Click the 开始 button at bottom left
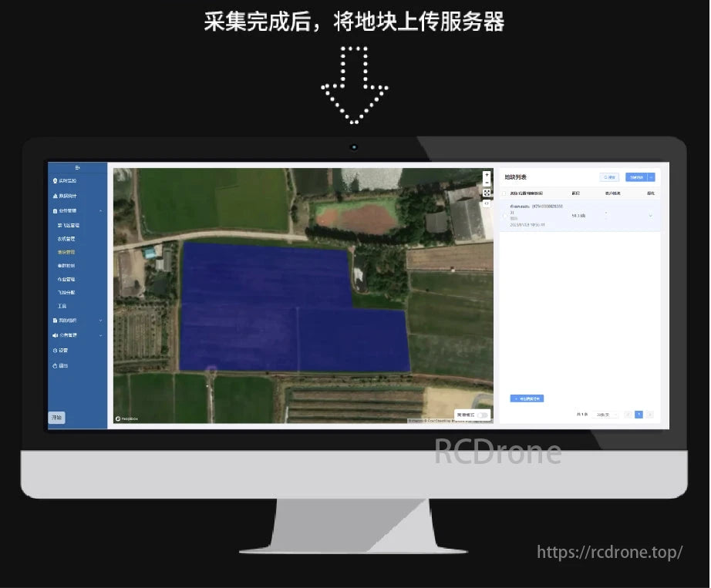 (x=56, y=416)
